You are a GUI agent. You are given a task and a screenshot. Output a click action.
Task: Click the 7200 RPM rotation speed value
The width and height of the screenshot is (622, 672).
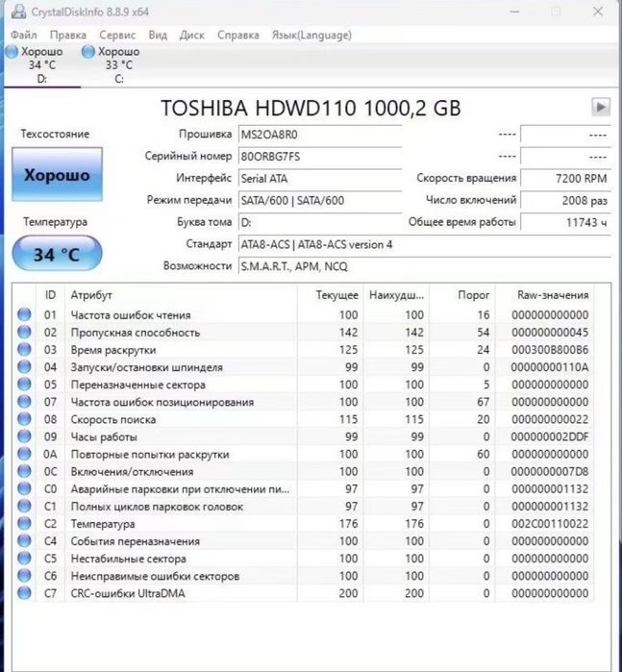click(x=565, y=178)
